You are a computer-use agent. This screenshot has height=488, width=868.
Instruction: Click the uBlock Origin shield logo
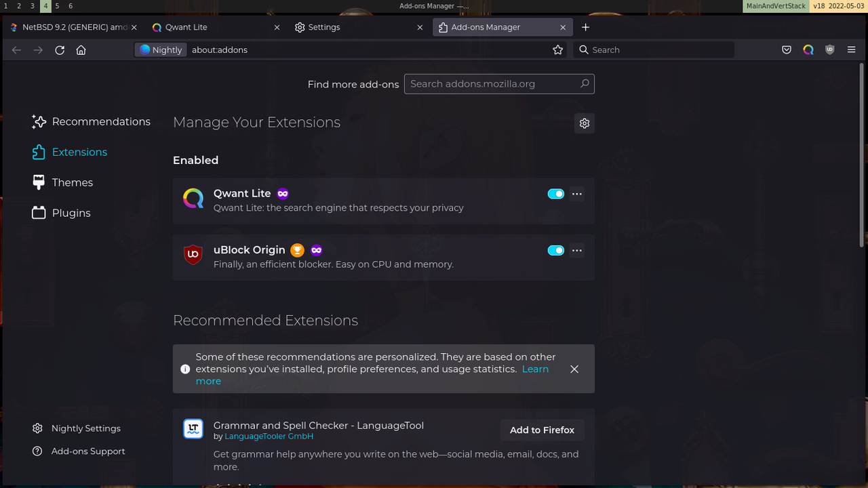193,255
